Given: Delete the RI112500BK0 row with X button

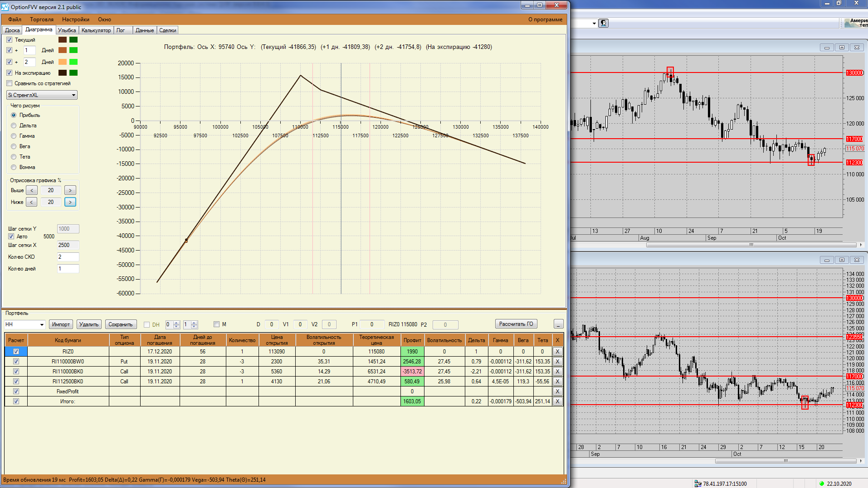Looking at the screenshot, I should click(558, 382).
